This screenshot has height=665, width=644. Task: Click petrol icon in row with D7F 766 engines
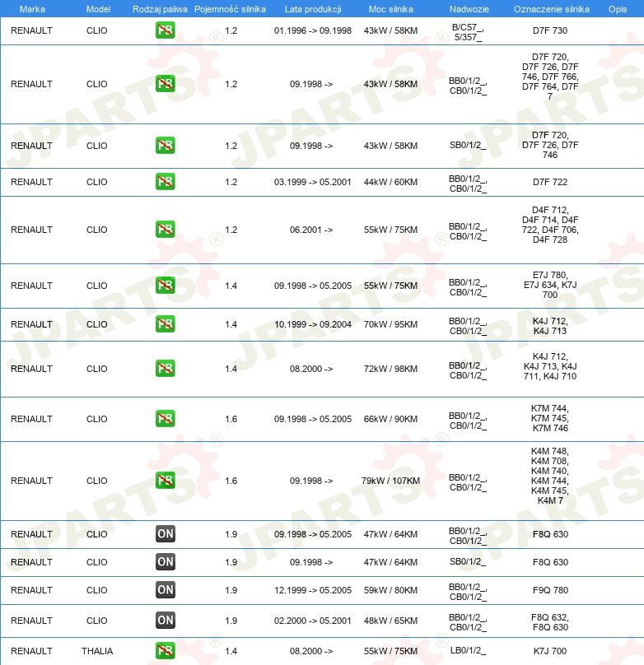165,83
